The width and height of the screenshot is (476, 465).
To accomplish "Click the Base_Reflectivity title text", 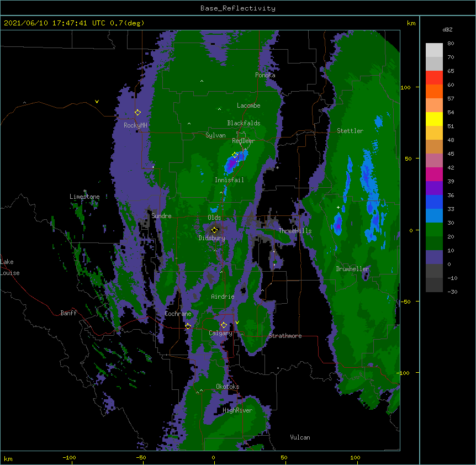I will (x=238, y=8).
